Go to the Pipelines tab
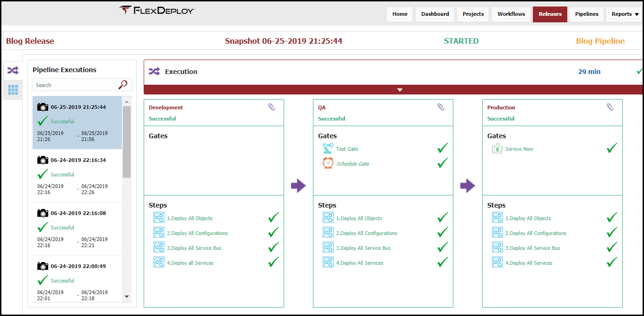 tap(586, 14)
